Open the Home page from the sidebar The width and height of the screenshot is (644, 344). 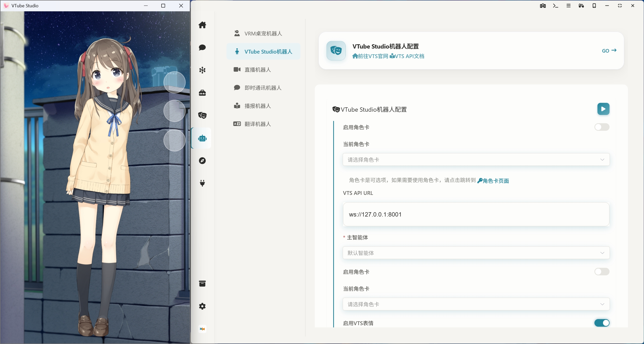coord(202,25)
